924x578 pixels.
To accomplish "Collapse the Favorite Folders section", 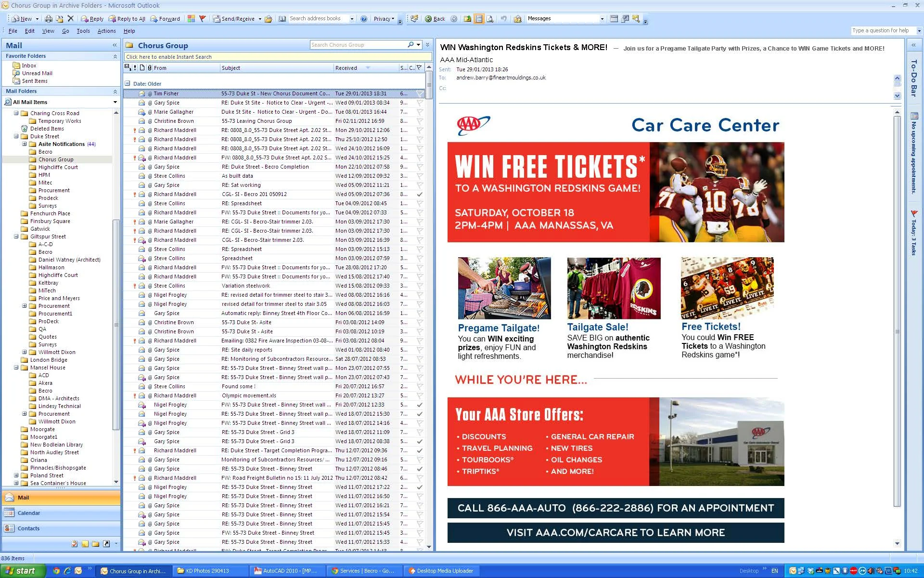I will coord(115,56).
